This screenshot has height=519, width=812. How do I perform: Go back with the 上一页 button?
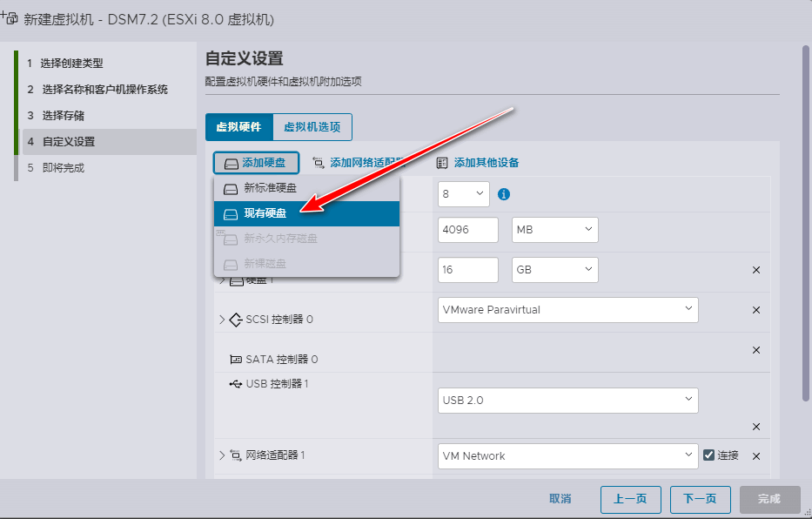click(631, 499)
